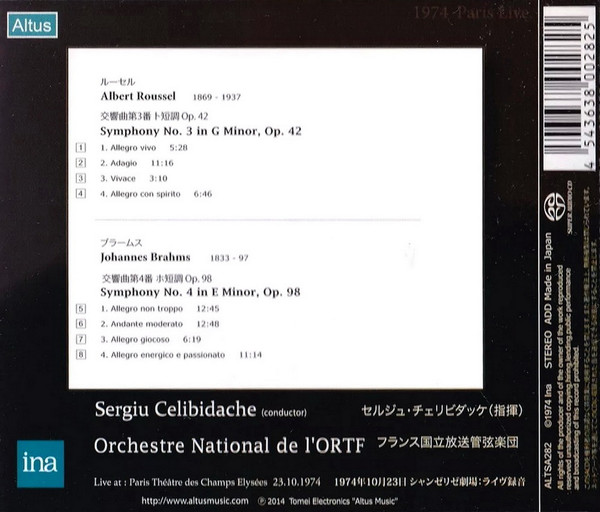This screenshot has width=600, height=512.
Task: Click the katakana ブラームス heading
Action: (121, 243)
